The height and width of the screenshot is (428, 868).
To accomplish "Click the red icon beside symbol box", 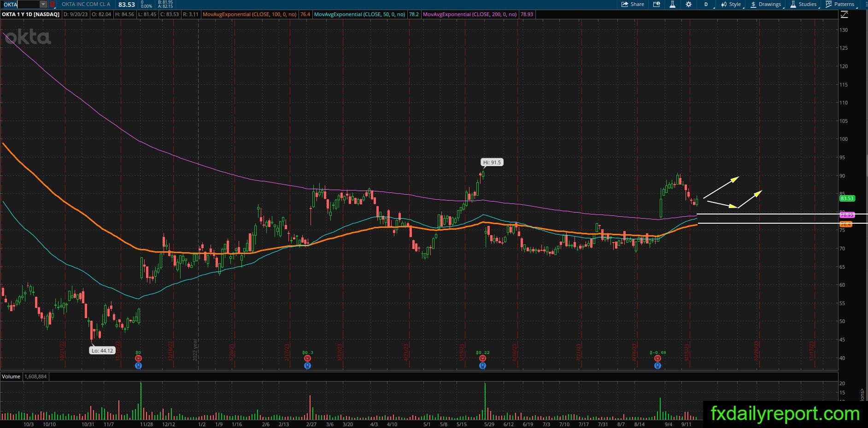I will [52, 4].
